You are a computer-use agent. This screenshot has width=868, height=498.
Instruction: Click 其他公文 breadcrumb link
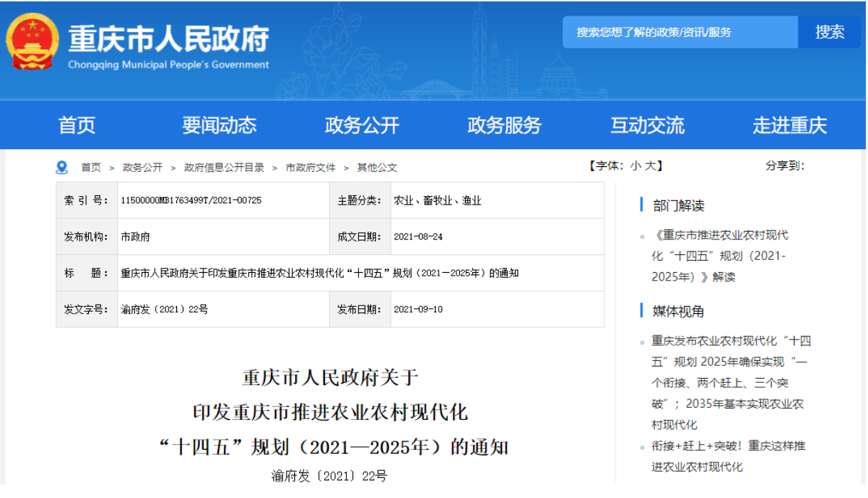(x=377, y=168)
